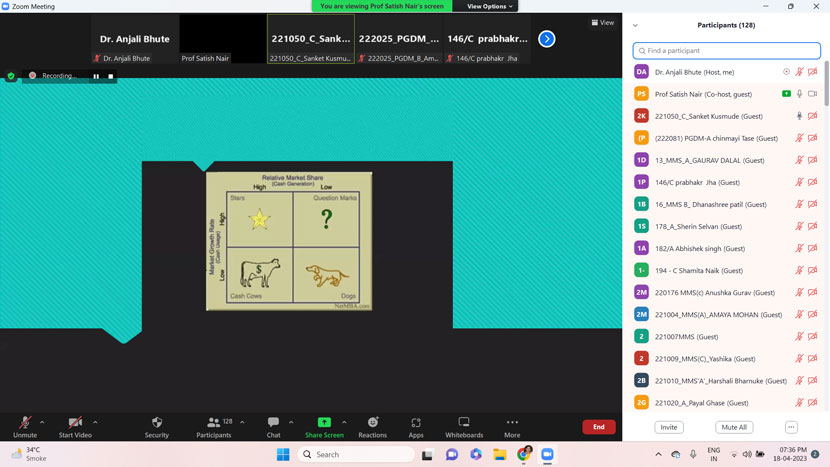This screenshot has height=467, width=830.
Task: Open the Apps icon in toolbar
Action: [416, 424]
